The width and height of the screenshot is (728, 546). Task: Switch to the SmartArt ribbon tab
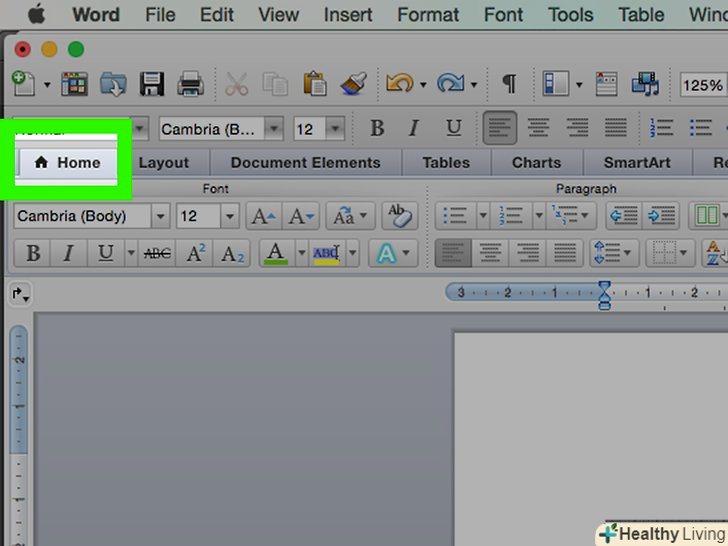pos(637,162)
